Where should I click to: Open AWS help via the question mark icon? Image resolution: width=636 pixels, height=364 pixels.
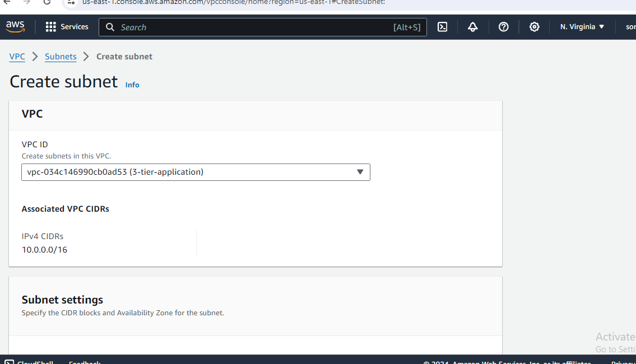click(503, 26)
